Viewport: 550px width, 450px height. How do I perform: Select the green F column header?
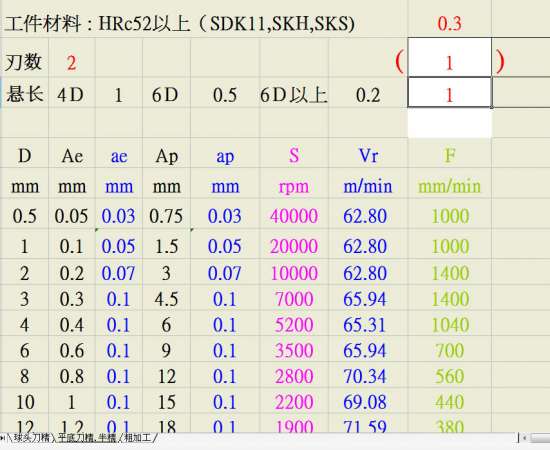pyautogui.click(x=450, y=155)
